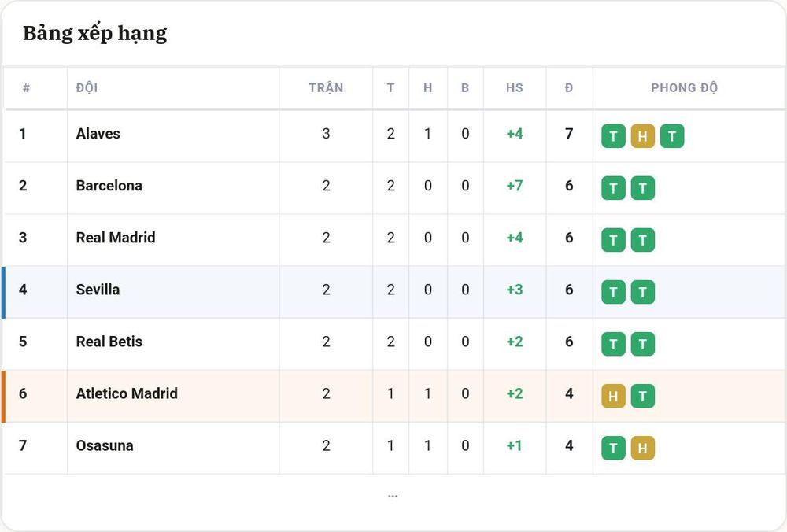Image resolution: width=787 pixels, height=532 pixels.
Task: Click Osasuna's yellow H form badge
Action: click(642, 448)
